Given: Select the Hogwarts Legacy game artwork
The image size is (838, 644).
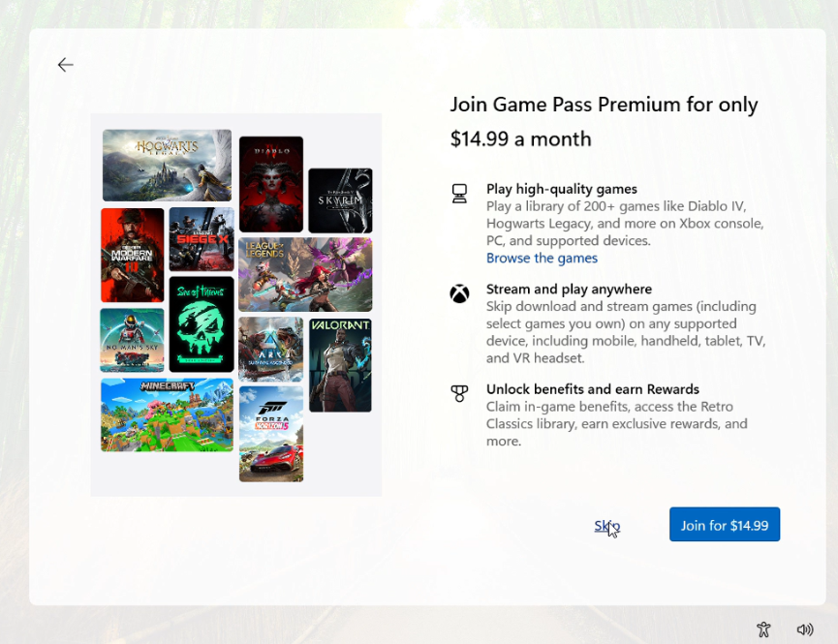Looking at the screenshot, I should coord(167,163).
